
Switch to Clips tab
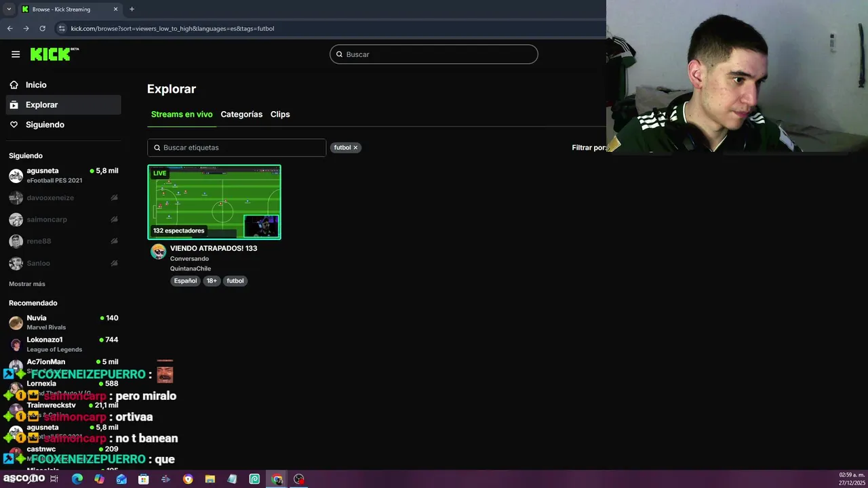pyautogui.click(x=280, y=115)
